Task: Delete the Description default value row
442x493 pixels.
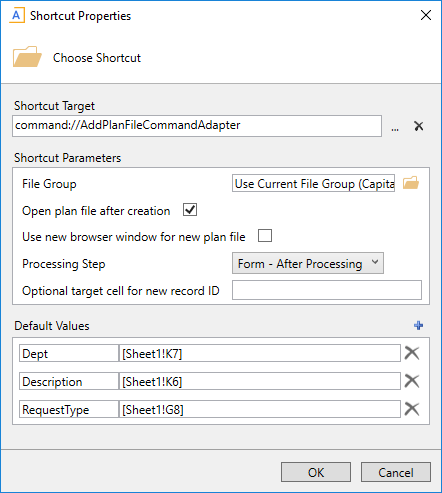Action: tap(412, 381)
